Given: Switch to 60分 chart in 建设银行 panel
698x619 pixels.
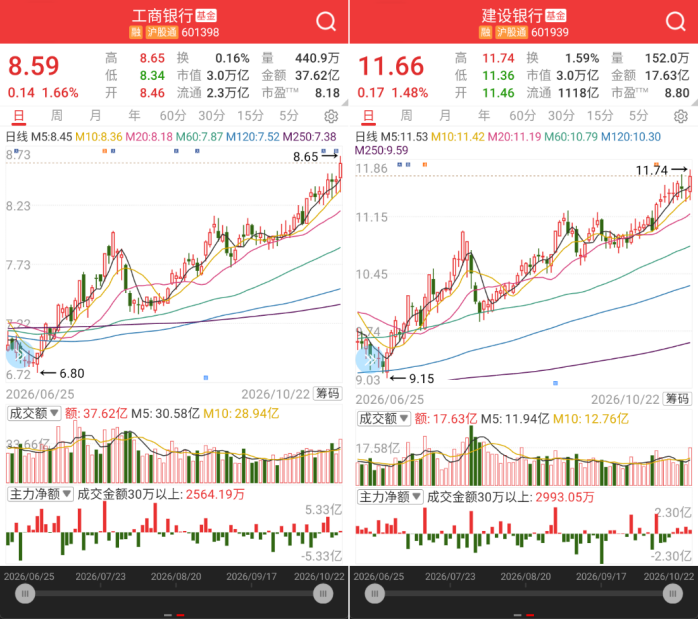Looking at the screenshot, I should coord(522,116).
